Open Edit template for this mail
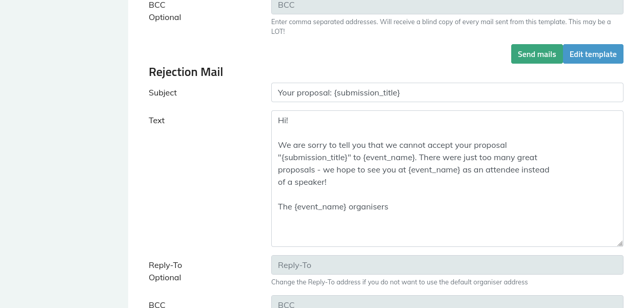The width and height of the screenshot is (644, 308). (x=593, y=54)
